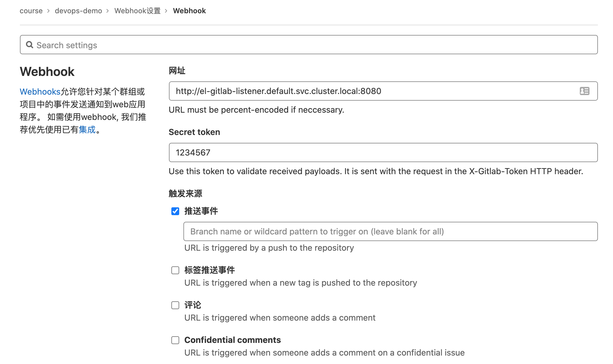Navigate to Webhook设置 breadcrumb
Image resolution: width=613 pixels, height=364 pixels.
138,11
